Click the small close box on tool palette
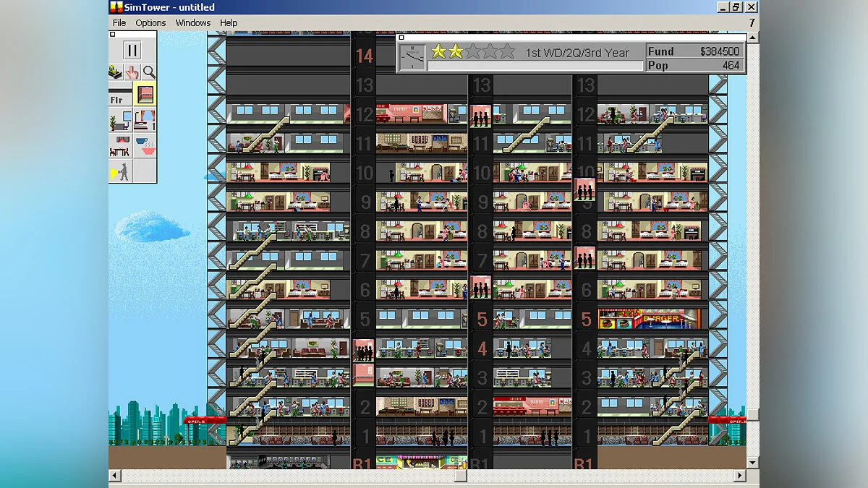This screenshot has height=488, width=868. [112, 34]
